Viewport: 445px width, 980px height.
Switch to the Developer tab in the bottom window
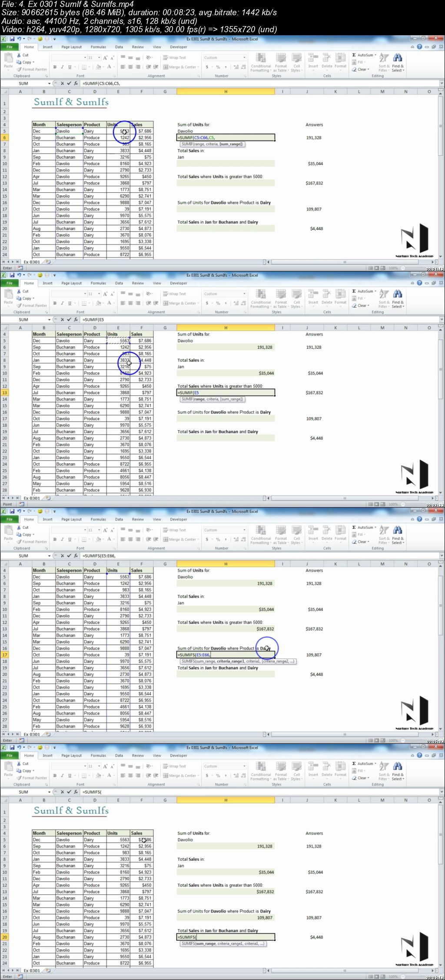coord(179,756)
